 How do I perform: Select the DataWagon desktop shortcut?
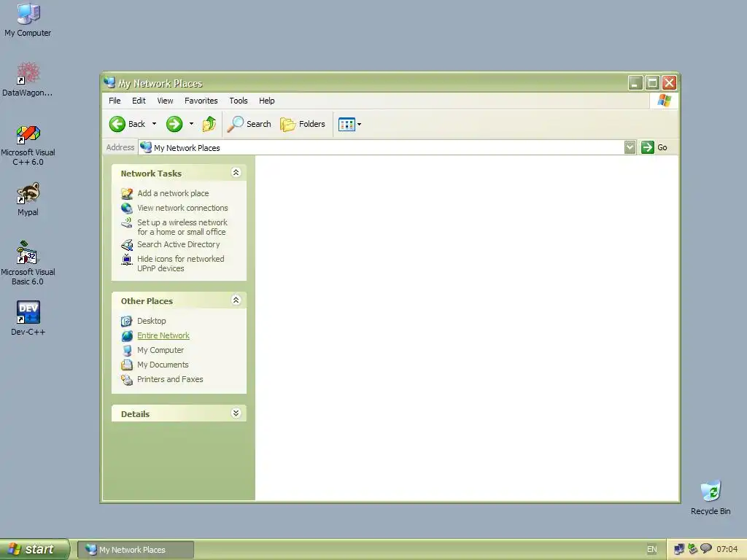28,79
